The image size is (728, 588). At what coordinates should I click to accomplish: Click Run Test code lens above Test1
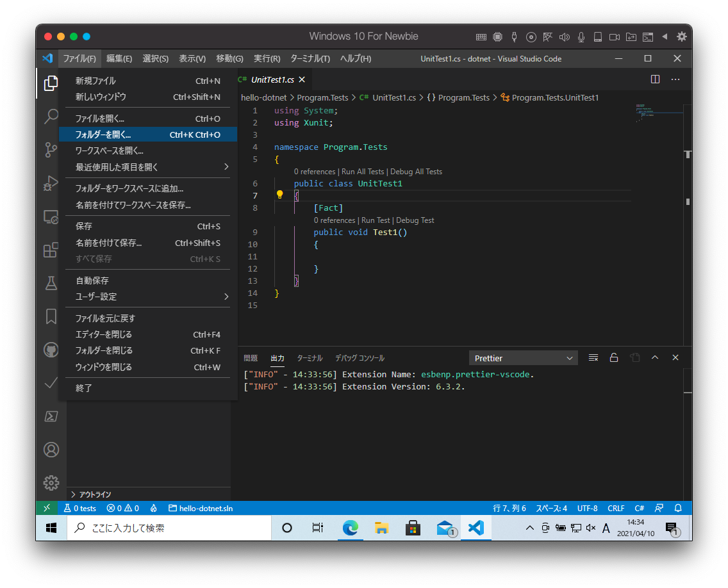coord(376,220)
